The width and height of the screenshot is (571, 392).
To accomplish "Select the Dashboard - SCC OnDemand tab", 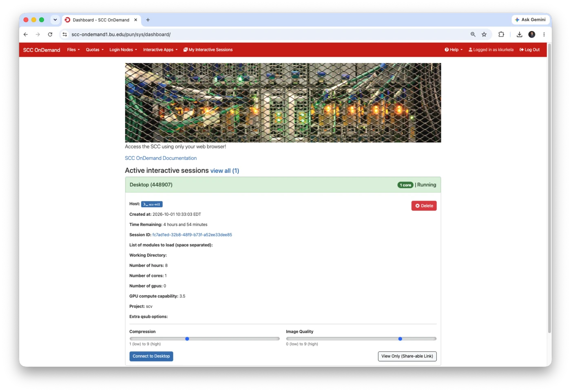I will pos(101,20).
